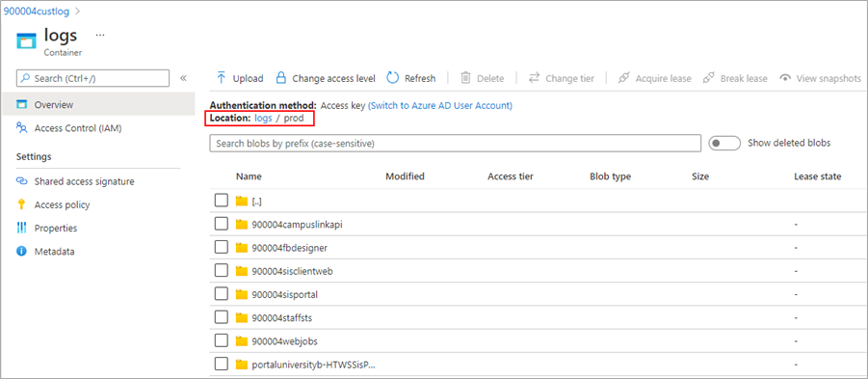Check the 900004campuslinkapi folder checkbox
The image size is (868, 379).
[222, 224]
